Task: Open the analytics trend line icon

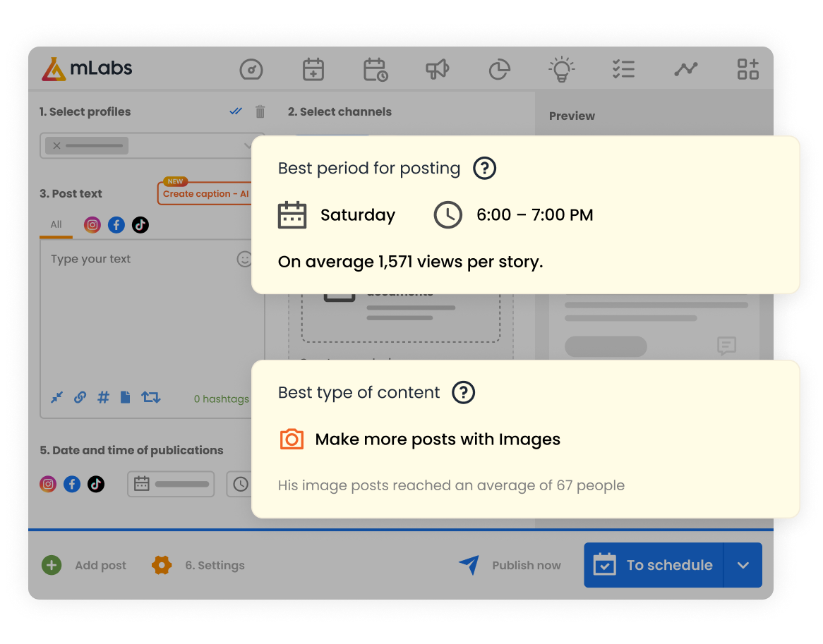Action: (x=685, y=69)
